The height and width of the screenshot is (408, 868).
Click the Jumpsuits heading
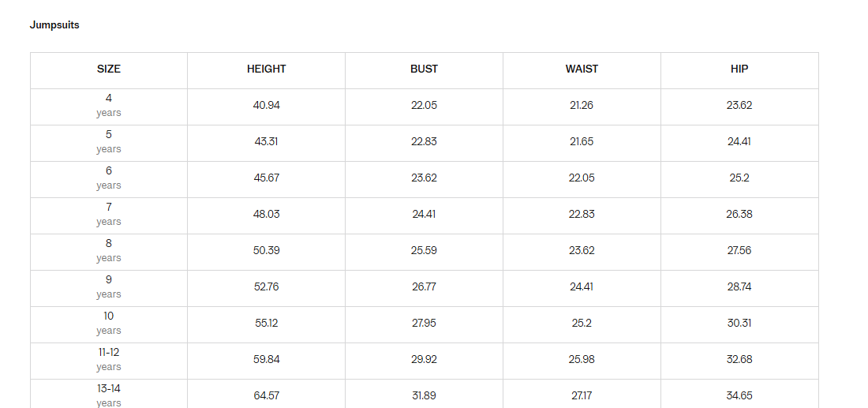point(54,25)
